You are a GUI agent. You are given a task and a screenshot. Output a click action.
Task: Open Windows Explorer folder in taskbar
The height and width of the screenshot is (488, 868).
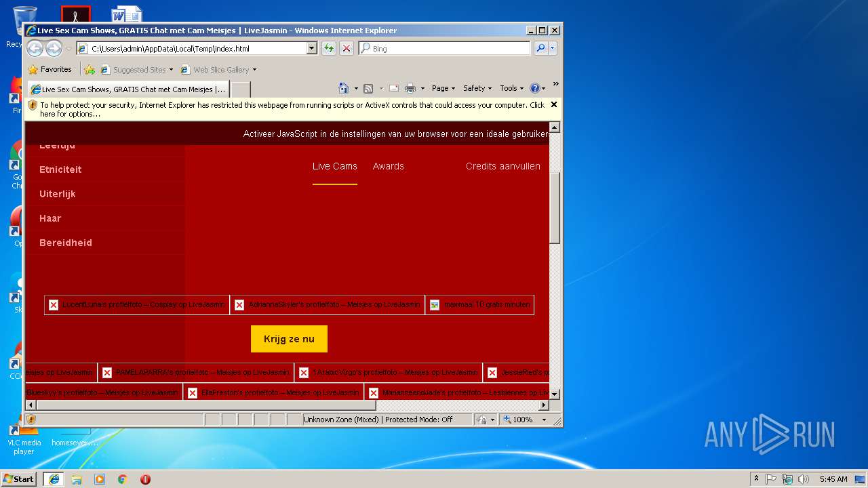(x=77, y=479)
